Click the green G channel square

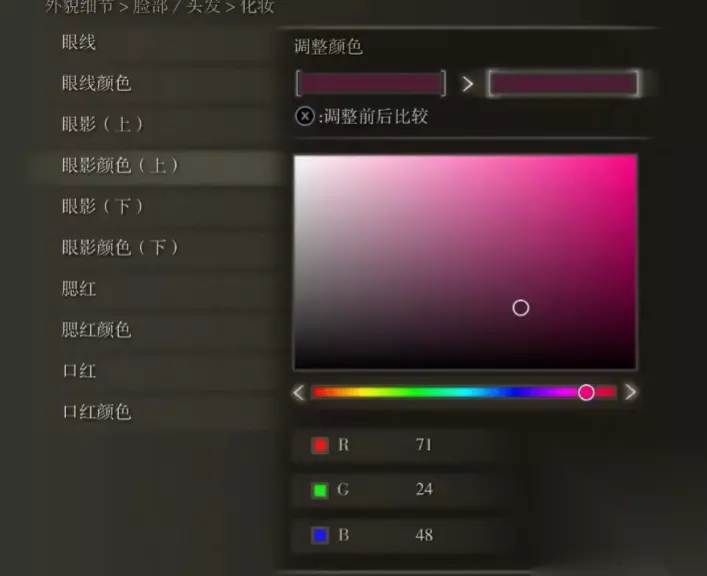(320, 490)
